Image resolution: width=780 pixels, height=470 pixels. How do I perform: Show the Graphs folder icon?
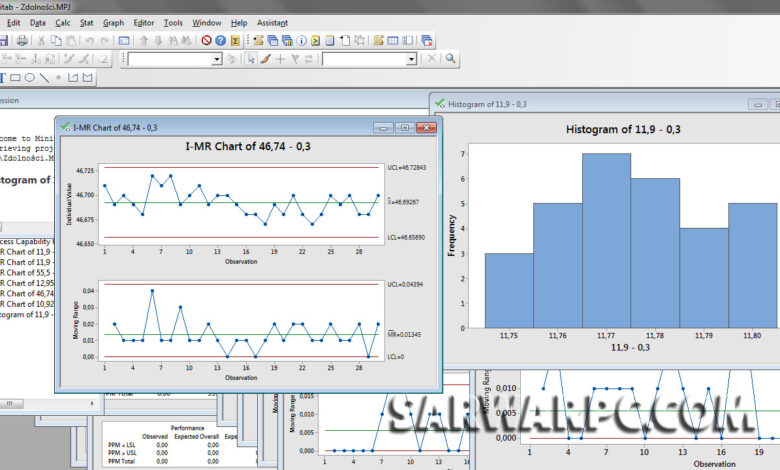point(287,41)
